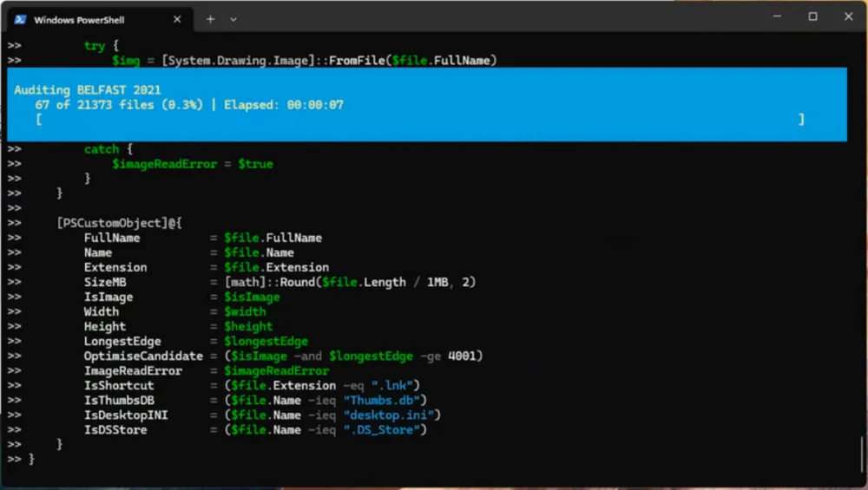Click the 'IsThumbsDB' property name
The width and height of the screenshot is (868, 490).
tap(119, 400)
